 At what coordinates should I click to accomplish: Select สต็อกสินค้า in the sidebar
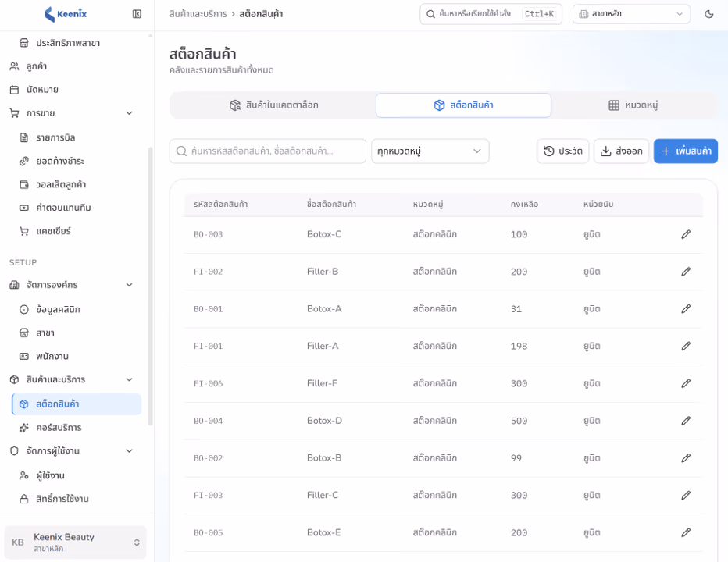77,404
